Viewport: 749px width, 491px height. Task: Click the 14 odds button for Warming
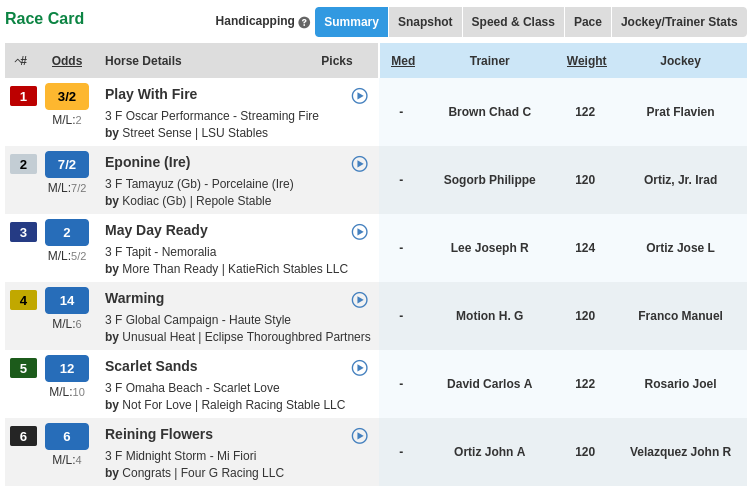coord(67,300)
